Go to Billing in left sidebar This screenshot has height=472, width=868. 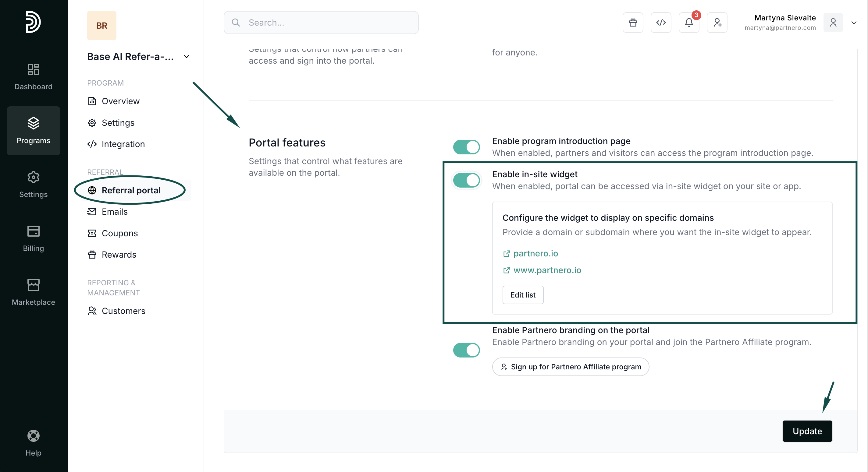click(x=33, y=238)
